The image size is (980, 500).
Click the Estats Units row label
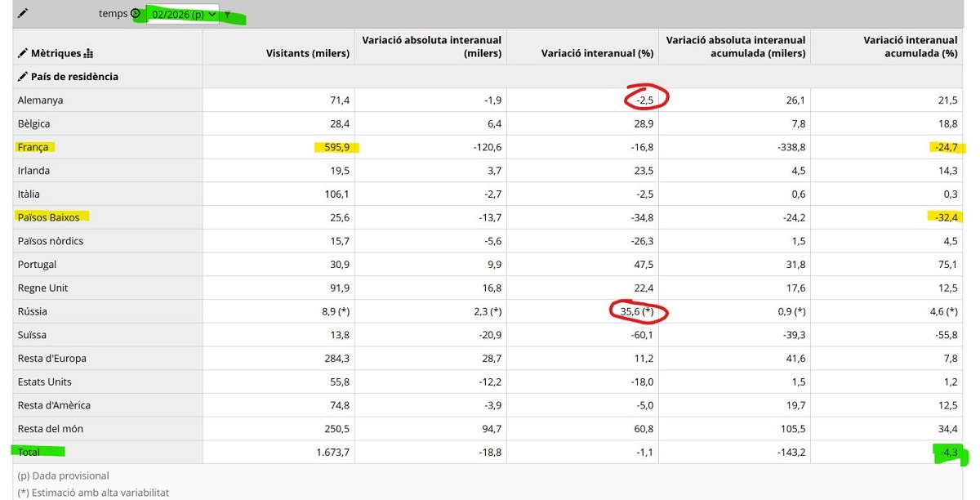click(x=45, y=382)
